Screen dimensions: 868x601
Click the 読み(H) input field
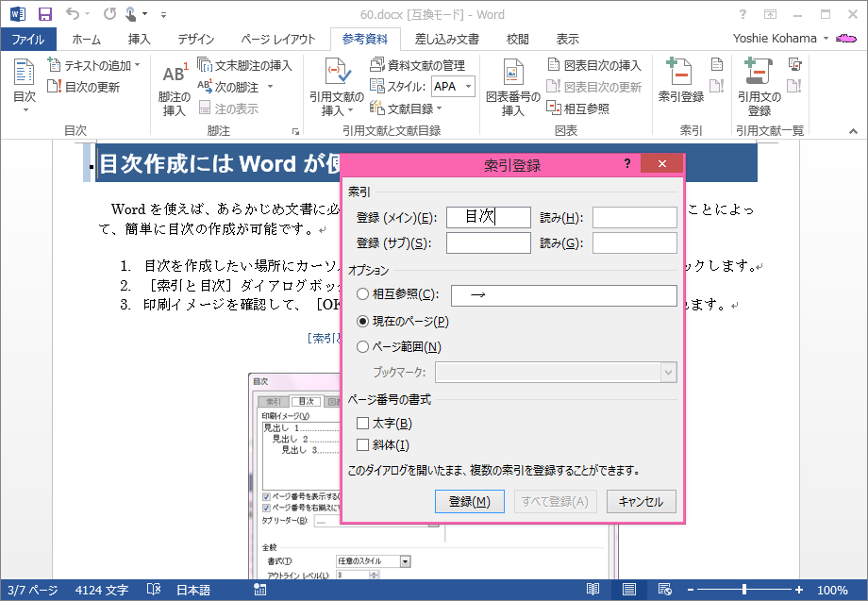pyautogui.click(x=634, y=217)
